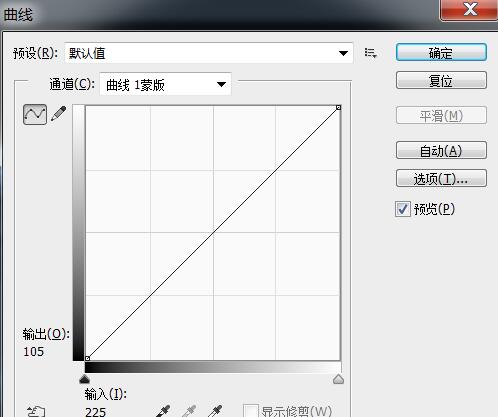
Task: Pick the black point eyedropper
Action: pos(163,411)
